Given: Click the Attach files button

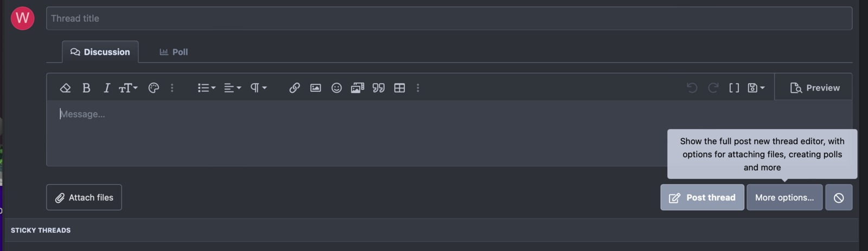Looking at the screenshot, I should point(84,197).
